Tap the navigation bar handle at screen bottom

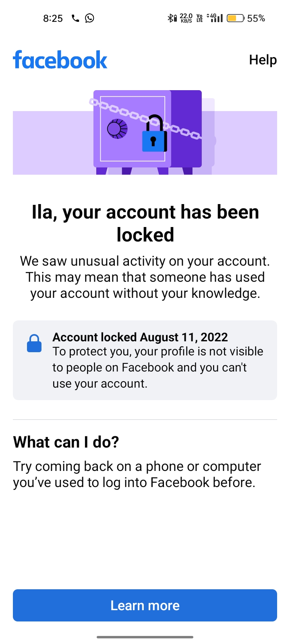145,638
